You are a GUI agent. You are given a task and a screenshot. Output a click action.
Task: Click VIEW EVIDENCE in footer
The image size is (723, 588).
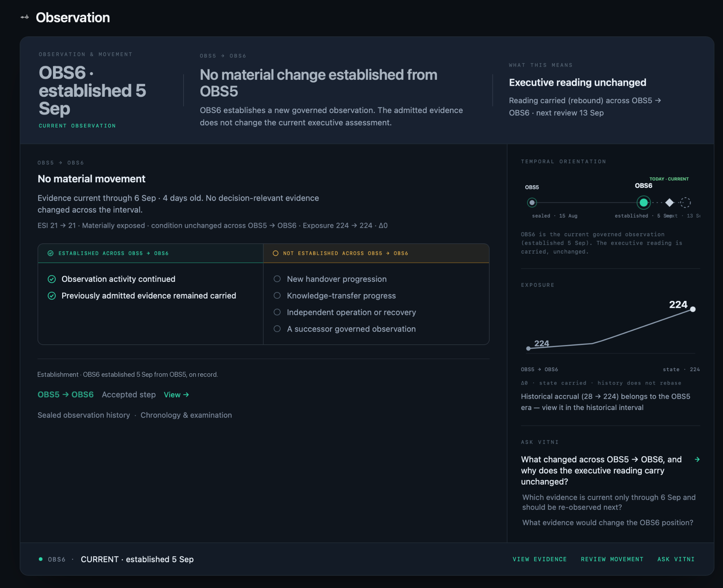[539, 559]
